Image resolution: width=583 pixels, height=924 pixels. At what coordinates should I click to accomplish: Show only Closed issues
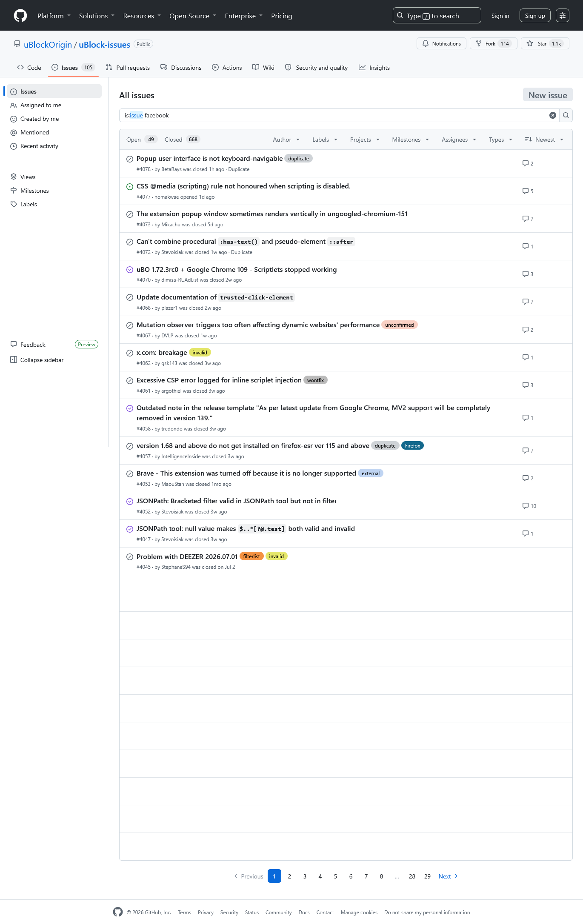[x=182, y=140]
